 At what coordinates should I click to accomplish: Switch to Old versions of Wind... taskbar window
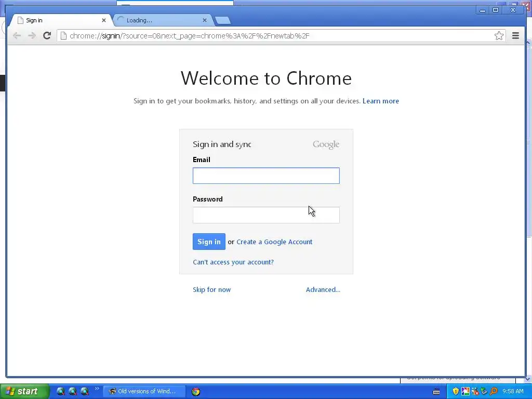(144, 391)
